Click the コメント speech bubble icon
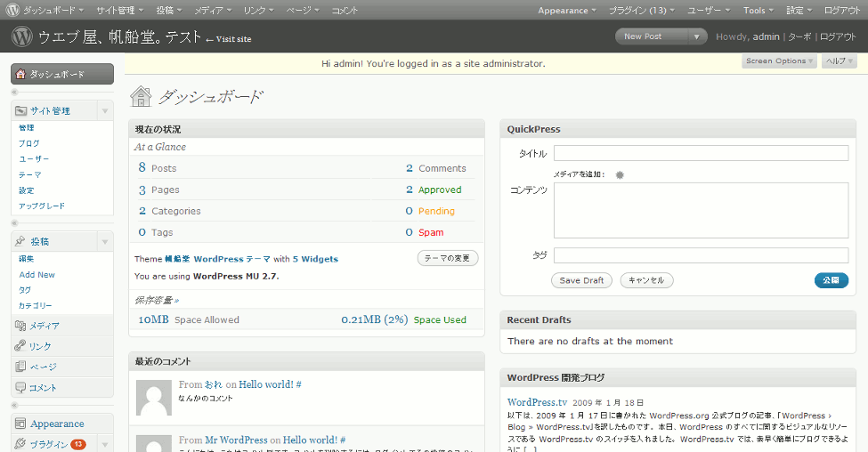The width and height of the screenshot is (868, 452). (20, 387)
